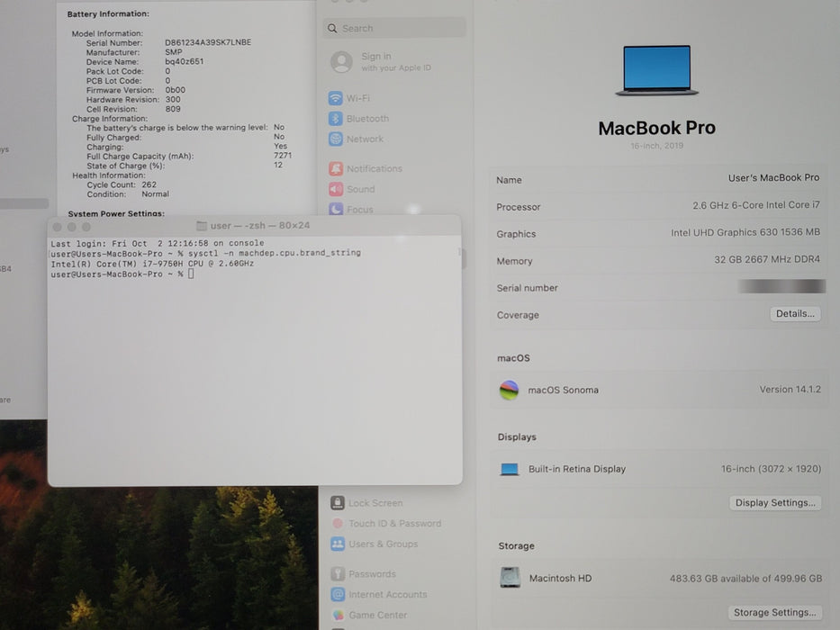Open Internet Accounts @ icon
Viewport: 840px width, 630px height.
click(338, 594)
